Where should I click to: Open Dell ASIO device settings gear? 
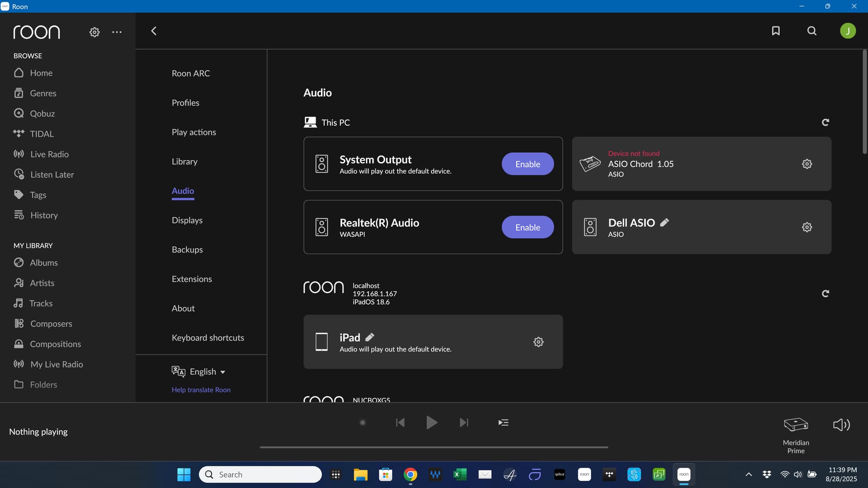(x=807, y=227)
